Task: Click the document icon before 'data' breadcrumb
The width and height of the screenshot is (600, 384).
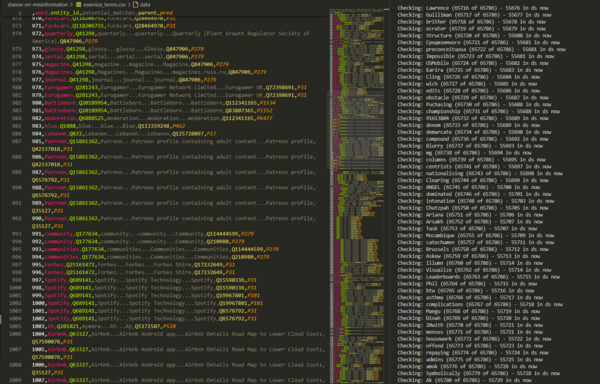Action: [x=135, y=5]
